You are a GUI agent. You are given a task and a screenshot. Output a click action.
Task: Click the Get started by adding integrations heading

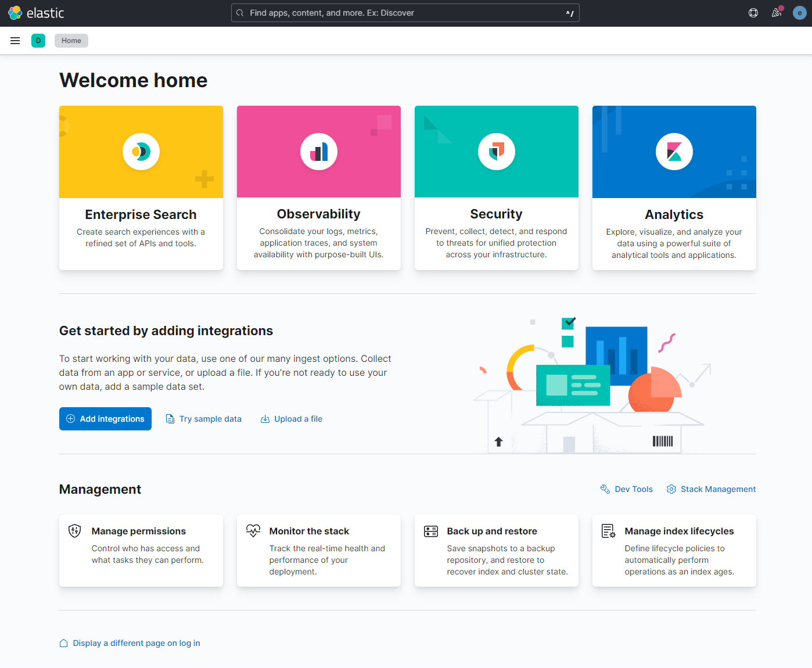tap(166, 331)
